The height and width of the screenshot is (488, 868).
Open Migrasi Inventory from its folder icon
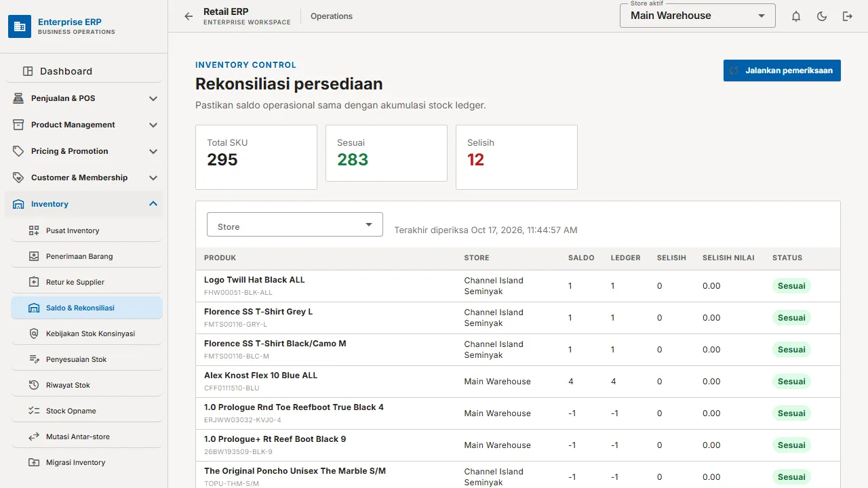coord(34,462)
